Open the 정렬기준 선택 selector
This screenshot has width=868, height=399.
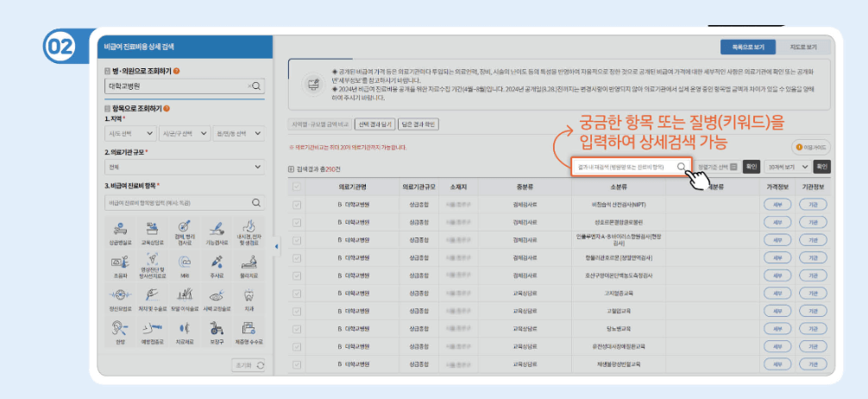tap(717, 166)
